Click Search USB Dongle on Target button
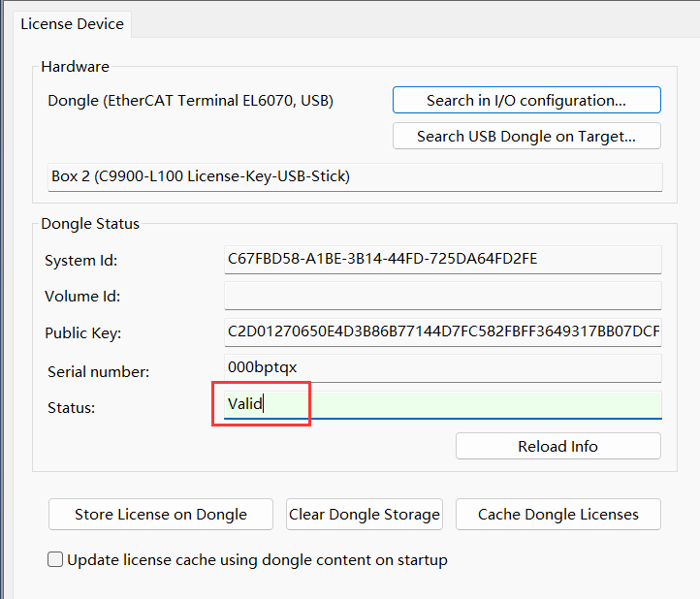700x599 pixels. (x=526, y=136)
